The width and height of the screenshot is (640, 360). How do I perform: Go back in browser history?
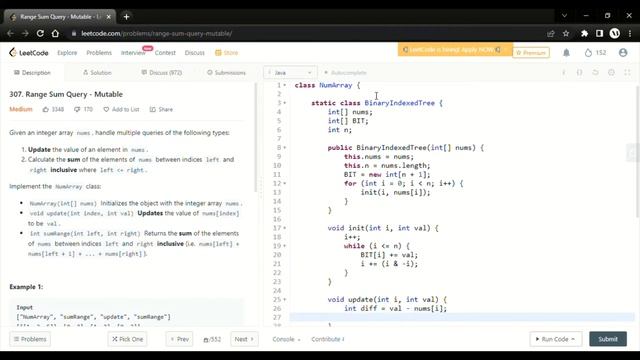pos(11,33)
